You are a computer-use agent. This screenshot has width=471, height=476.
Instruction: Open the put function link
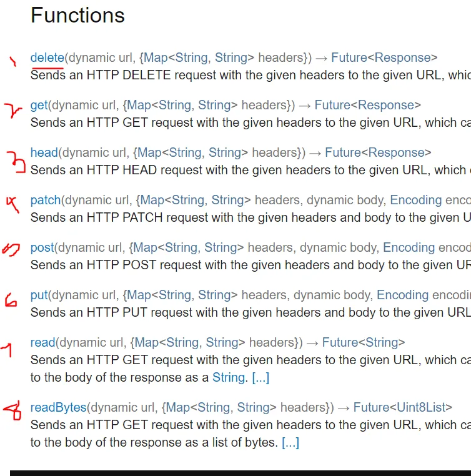(39, 295)
